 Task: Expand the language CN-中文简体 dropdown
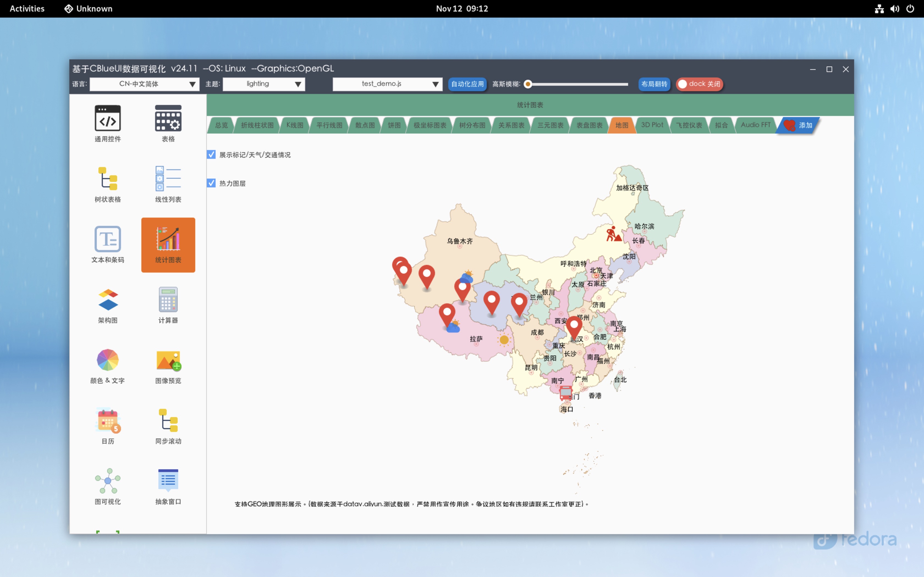pos(144,84)
